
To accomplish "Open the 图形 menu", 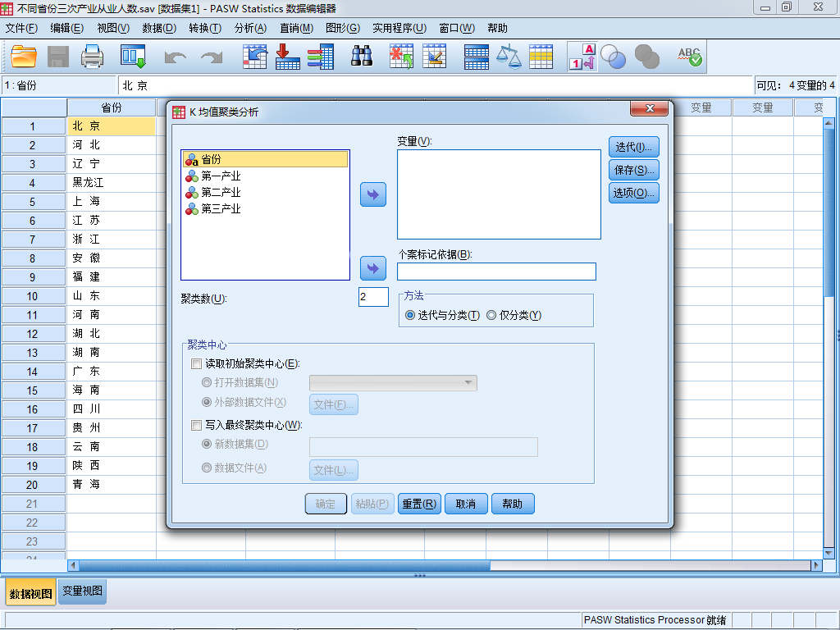I will tap(343, 28).
